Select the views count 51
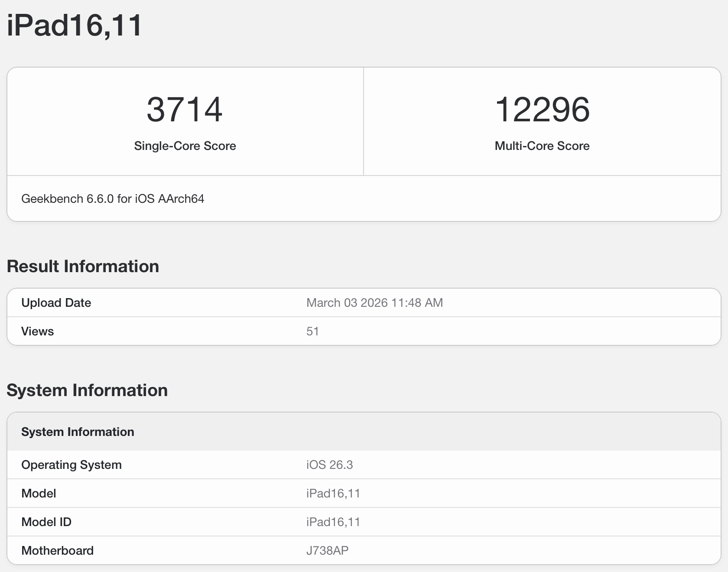This screenshot has width=728, height=572. [x=312, y=331]
